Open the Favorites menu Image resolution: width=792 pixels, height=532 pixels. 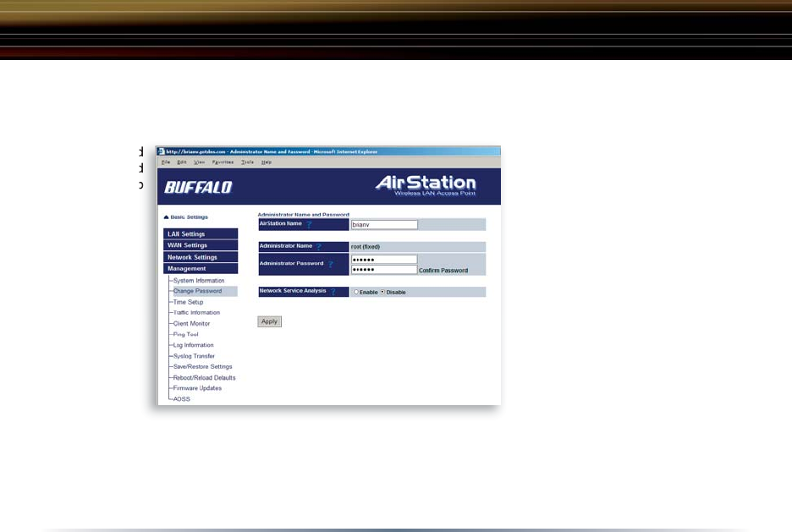(x=223, y=162)
